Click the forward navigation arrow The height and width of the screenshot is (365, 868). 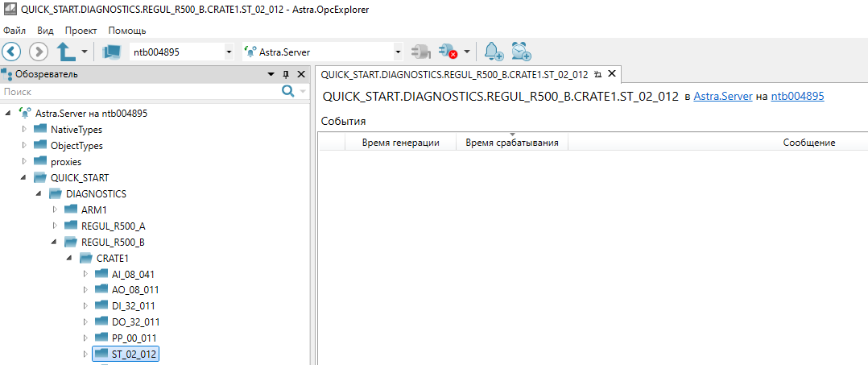coord(38,52)
